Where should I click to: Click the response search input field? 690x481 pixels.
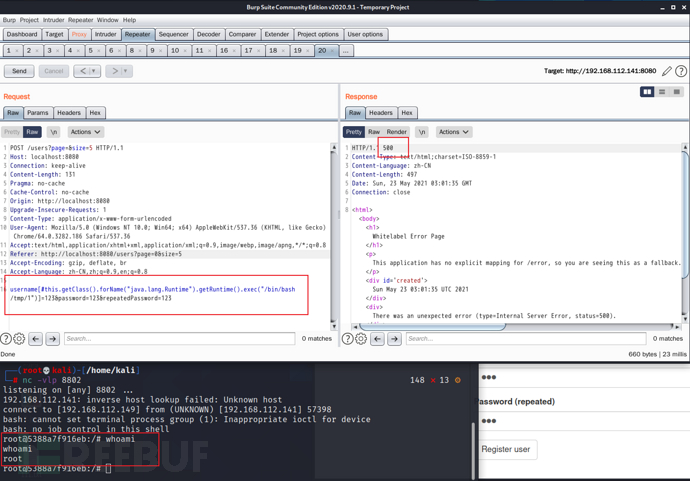pyautogui.click(x=525, y=339)
